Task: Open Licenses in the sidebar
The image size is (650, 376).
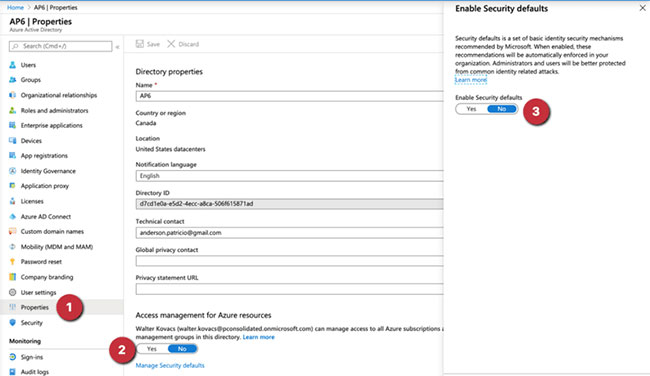Action: [x=32, y=201]
